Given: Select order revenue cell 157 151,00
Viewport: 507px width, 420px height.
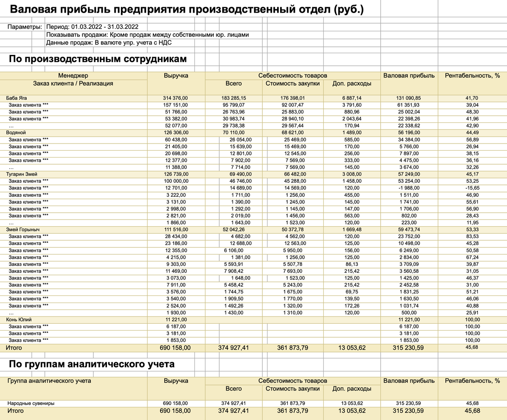Looking at the screenshot, I should [176, 105].
